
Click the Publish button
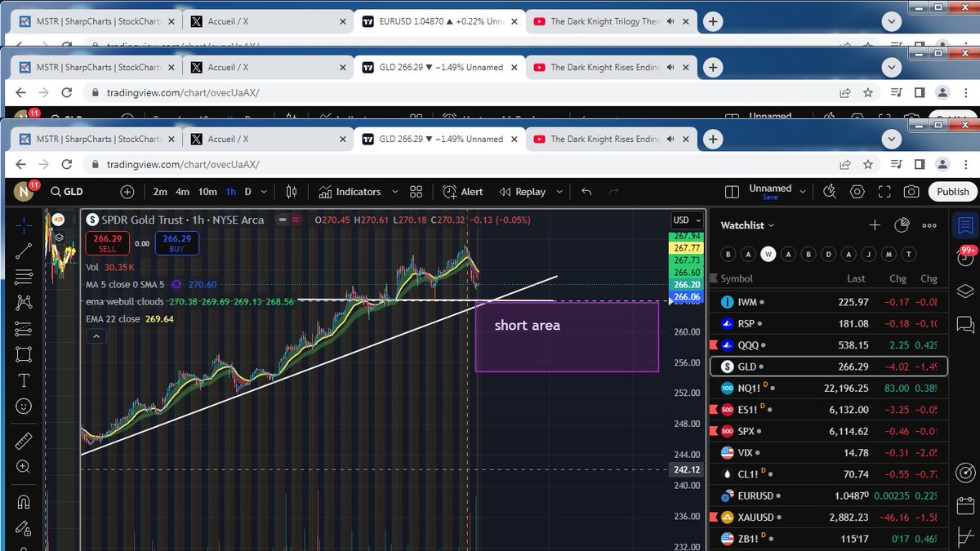coord(952,192)
